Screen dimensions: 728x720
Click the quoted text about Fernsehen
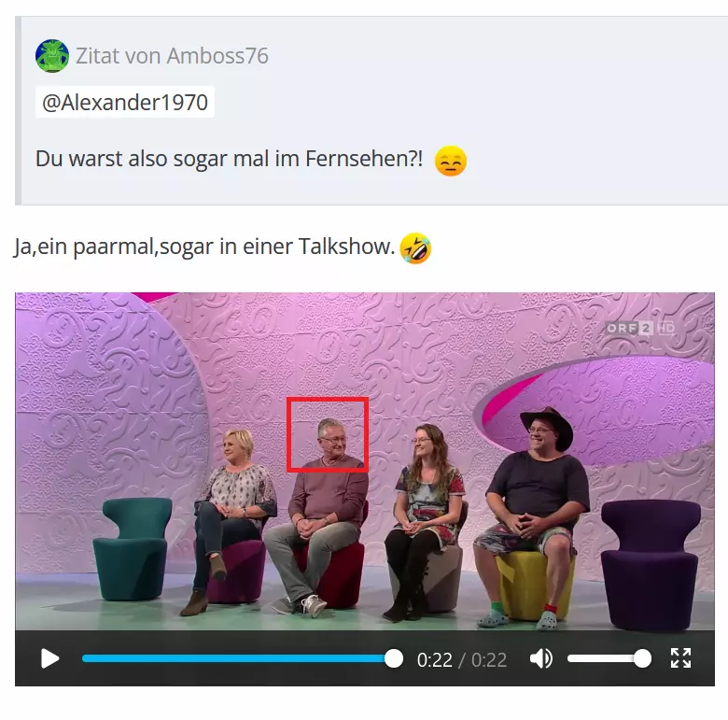[229, 159]
